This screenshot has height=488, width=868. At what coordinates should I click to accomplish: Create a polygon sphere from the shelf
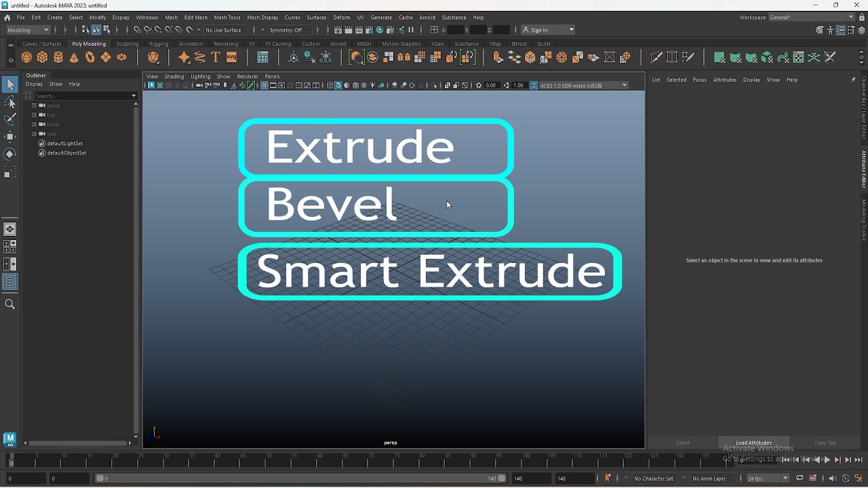[26, 58]
